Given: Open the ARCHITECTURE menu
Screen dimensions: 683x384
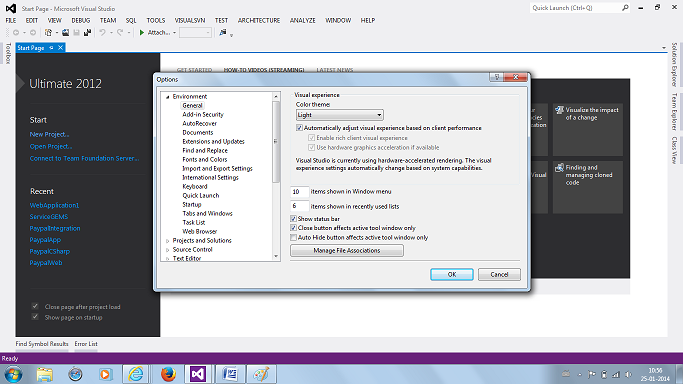Looking at the screenshot, I should pyautogui.click(x=259, y=20).
